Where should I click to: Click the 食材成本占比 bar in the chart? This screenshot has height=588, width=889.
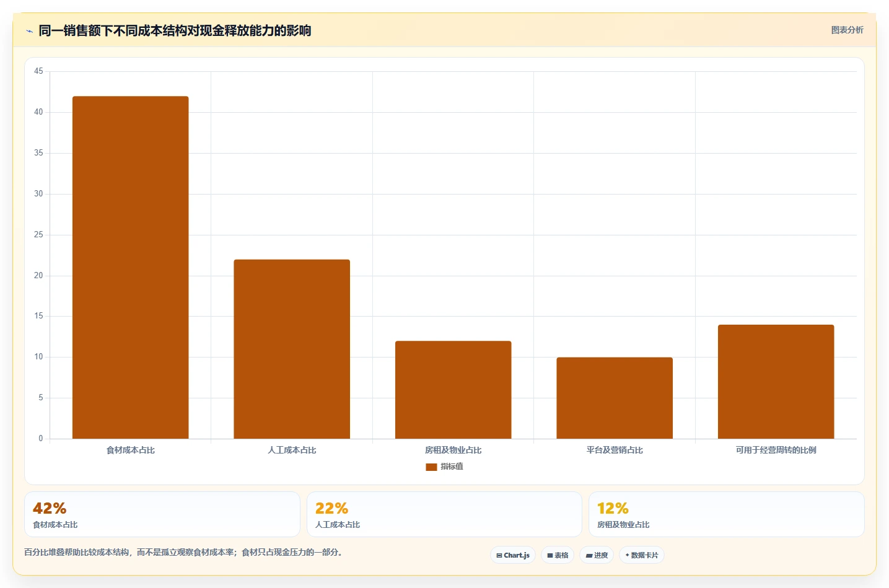coord(131,268)
